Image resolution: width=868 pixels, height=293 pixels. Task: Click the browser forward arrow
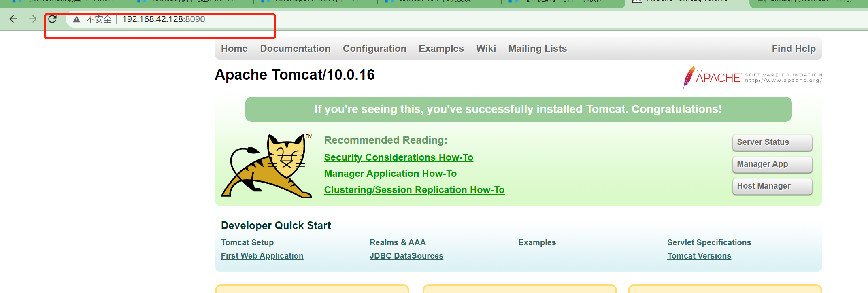(x=33, y=19)
